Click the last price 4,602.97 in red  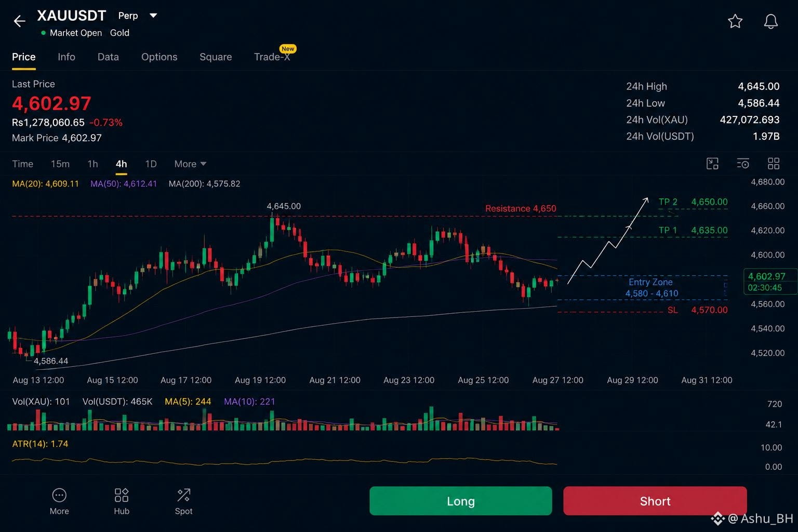pos(51,103)
